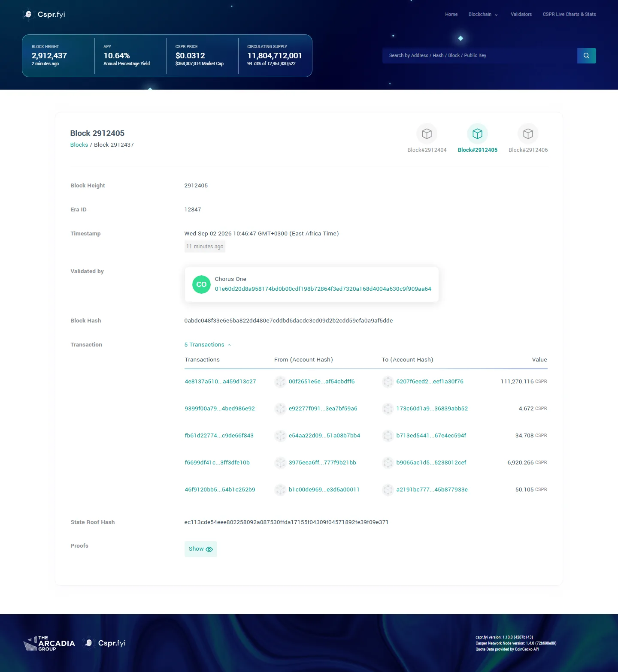This screenshot has height=672, width=618.
Task: Open CSPR Live Charts & Stats
Action: tap(569, 14)
